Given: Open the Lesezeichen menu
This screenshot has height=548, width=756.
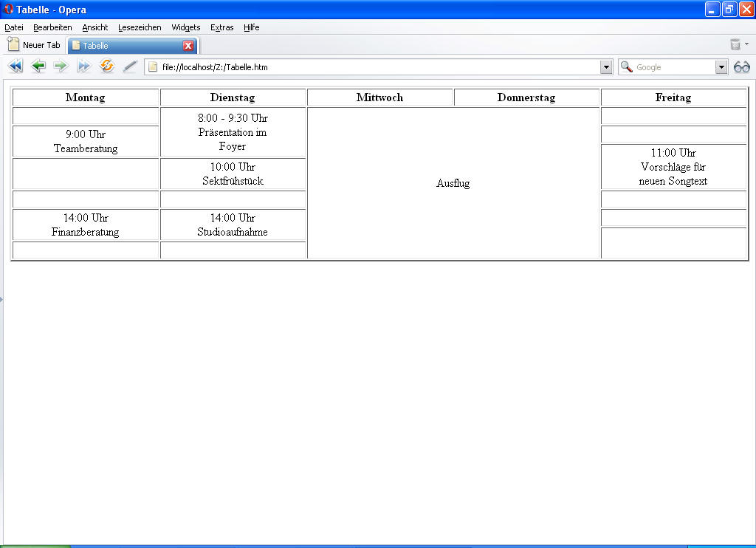Looking at the screenshot, I should (x=140, y=27).
